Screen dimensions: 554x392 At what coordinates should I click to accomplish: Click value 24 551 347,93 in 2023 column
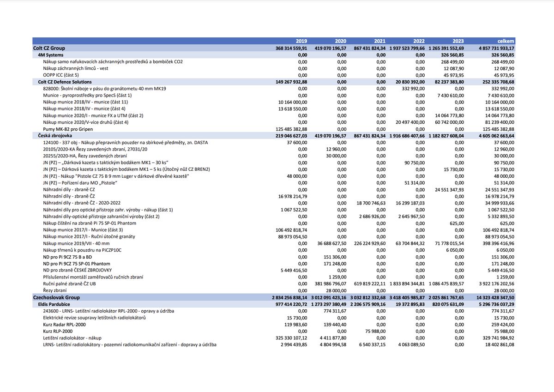[x=450, y=189]
